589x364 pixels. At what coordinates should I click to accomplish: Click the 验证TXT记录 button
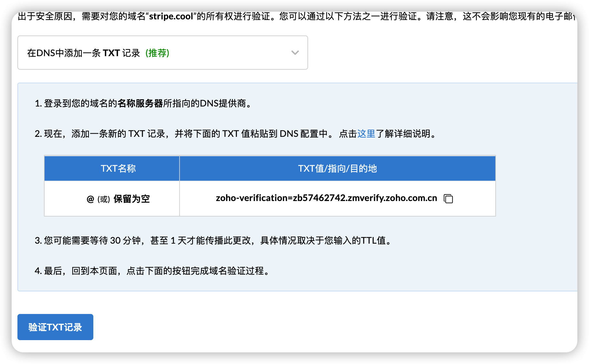click(55, 327)
